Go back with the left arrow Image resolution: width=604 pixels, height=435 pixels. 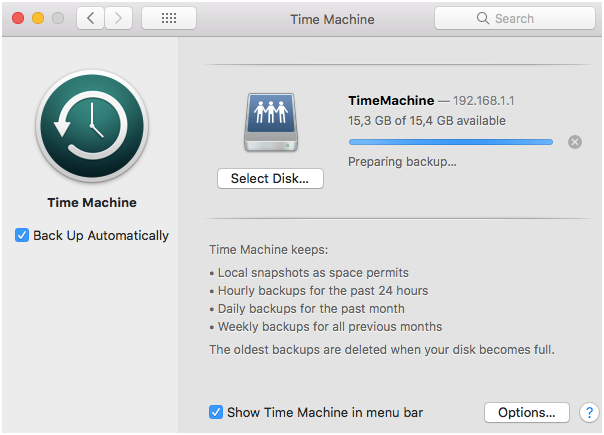click(x=90, y=18)
